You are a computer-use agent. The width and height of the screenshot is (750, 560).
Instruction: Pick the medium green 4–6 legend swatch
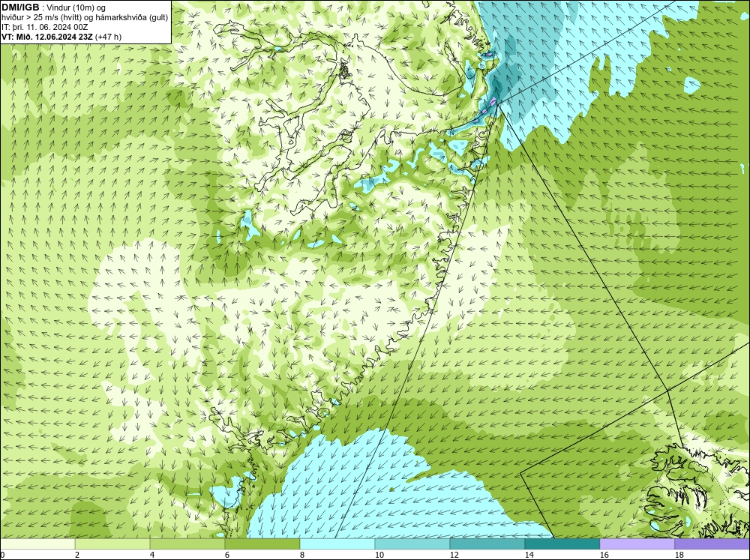[x=187, y=544]
